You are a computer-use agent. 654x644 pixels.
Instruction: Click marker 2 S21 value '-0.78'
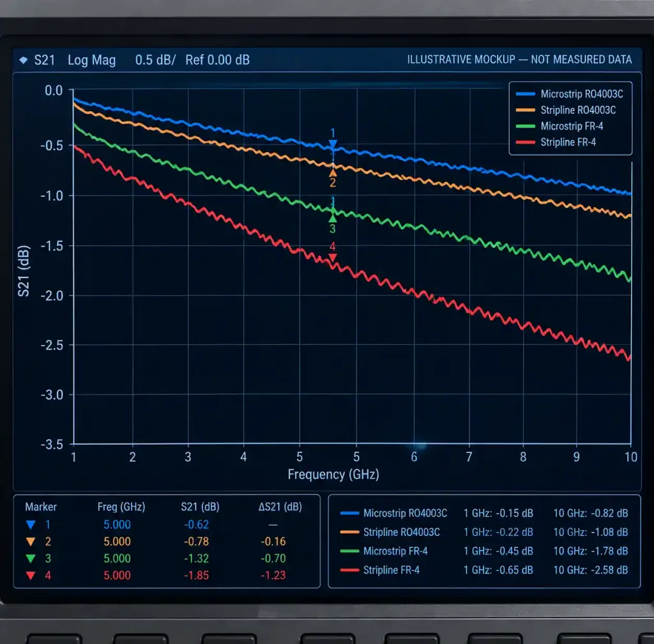click(196, 541)
